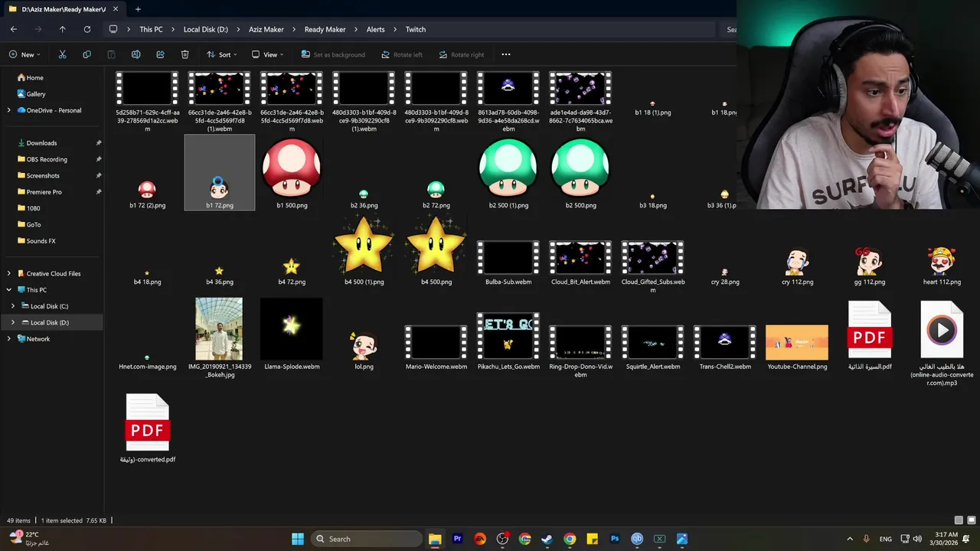Viewport: 980px width, 551px height.
Task: Open Premiere Pro from the taskbar
Action: click(457, 539)
